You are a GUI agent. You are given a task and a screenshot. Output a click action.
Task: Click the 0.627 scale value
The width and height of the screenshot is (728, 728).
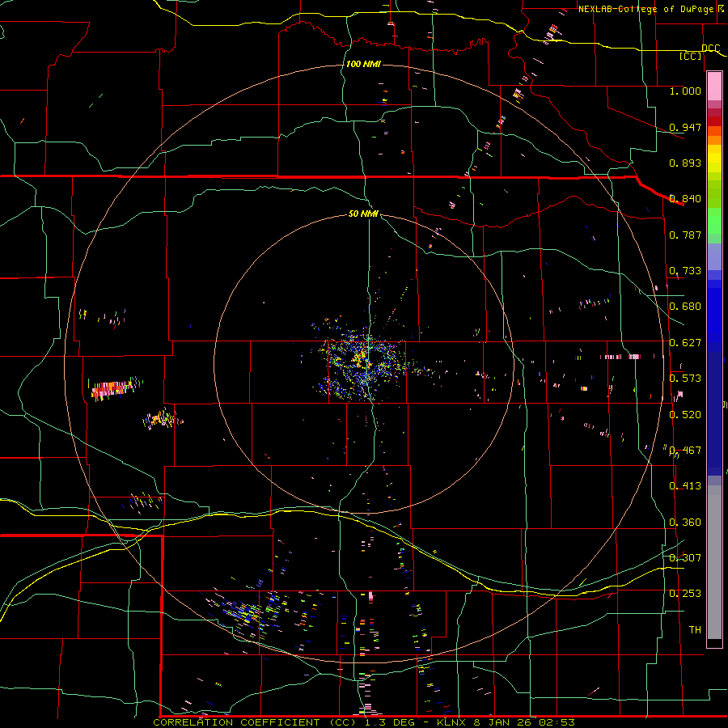pyautogui.click(x=685, y=343)
